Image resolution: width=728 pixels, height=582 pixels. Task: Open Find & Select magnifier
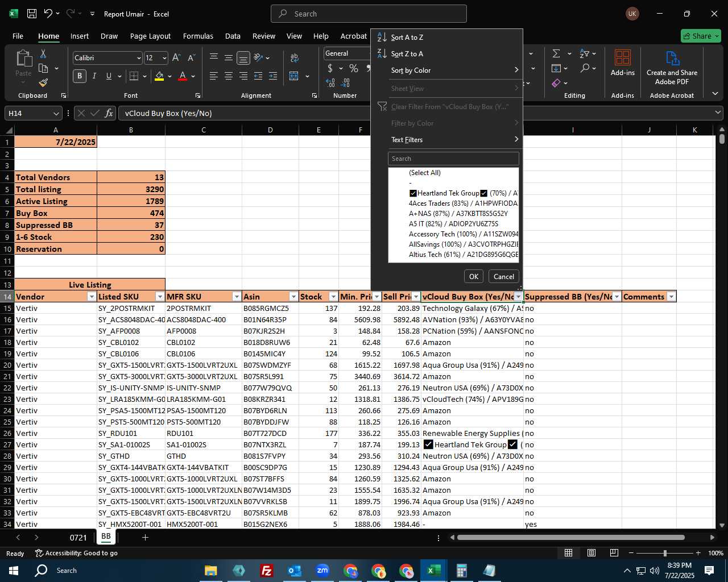(x=585, y=68)
